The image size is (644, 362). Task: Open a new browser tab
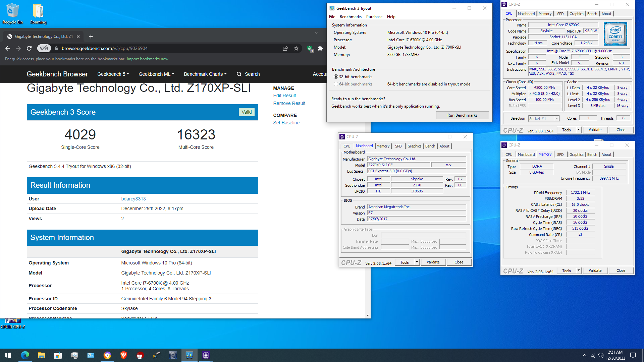[91, 37]
